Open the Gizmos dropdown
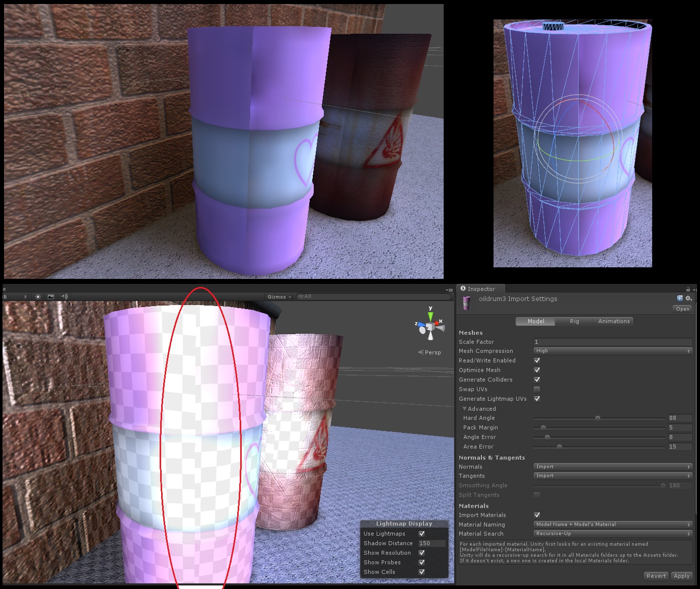Image resolution: width=700 pixels, height=589 pixels. pyautogui.click(x=279, y=297)
